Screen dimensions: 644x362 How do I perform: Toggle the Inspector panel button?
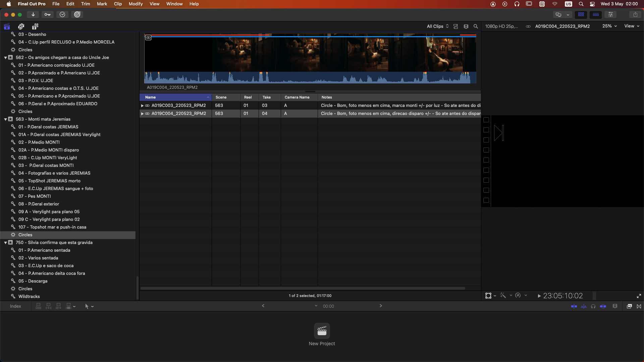610,14
